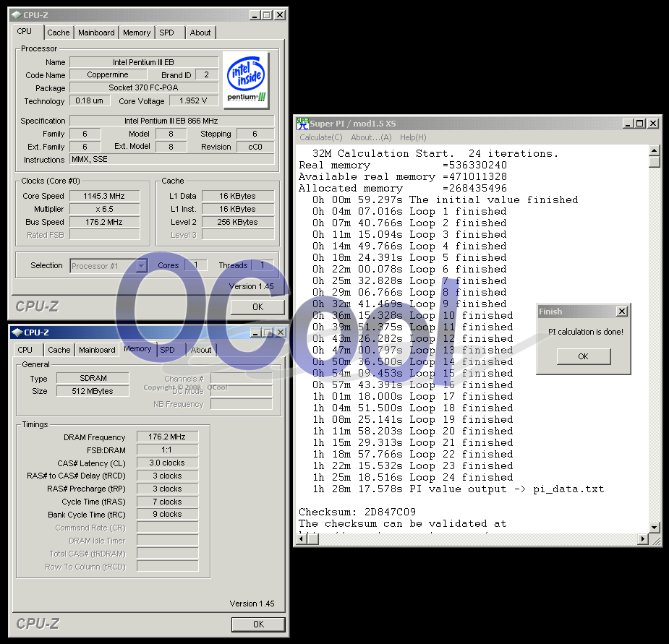Click the CPU-Z title icon in bottom window
Viewport: 669px width, 644px height.
coord(17,332)
